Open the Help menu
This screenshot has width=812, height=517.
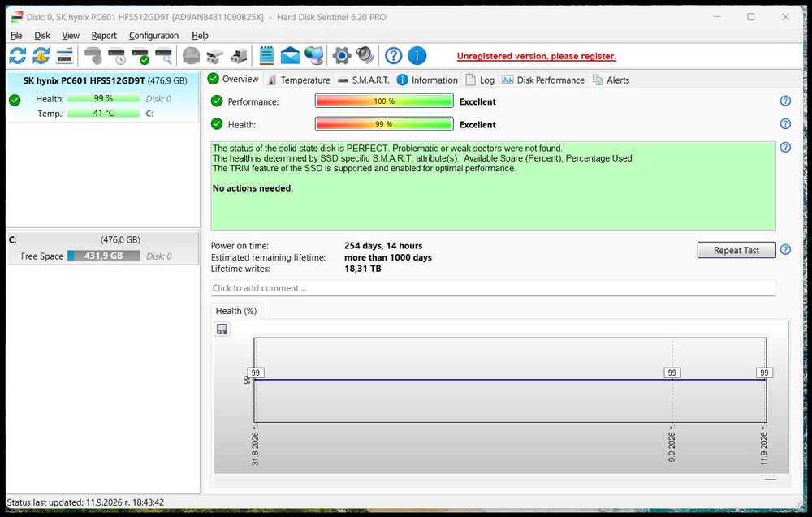[x=200, y=35]
